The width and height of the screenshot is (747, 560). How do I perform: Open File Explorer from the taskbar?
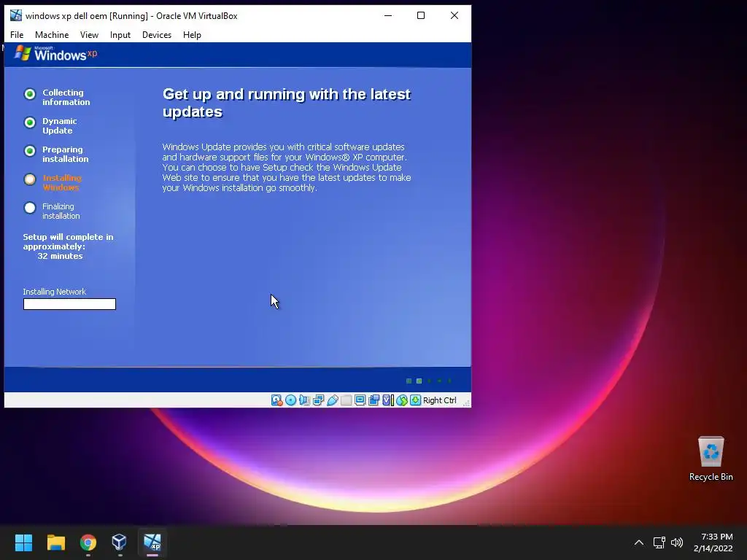pos(55,542)
